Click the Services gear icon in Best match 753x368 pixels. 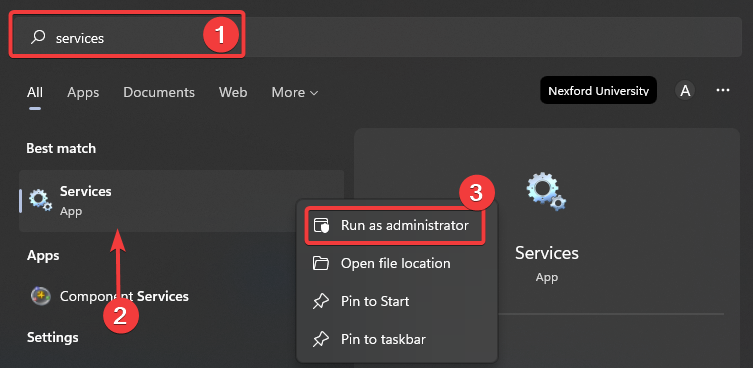(40, 200)
